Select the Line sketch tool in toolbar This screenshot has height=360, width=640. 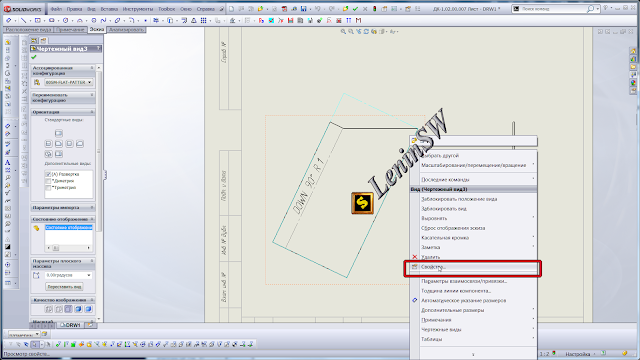(x=24, y=20)
